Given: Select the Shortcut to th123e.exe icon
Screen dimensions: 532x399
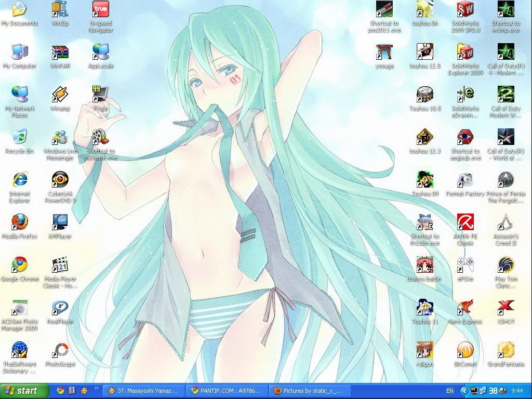Looking at the screenshot, I should pos(425,222).
